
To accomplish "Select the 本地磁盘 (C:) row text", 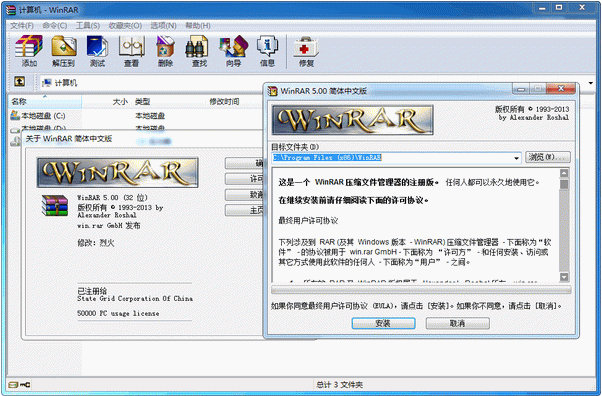I will click(43, 115).
